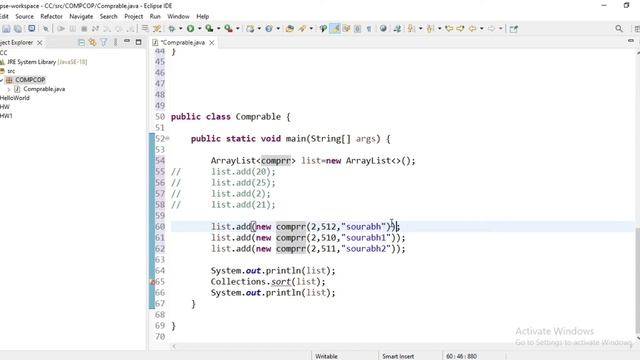This screenshot has height=360, width=640.
Task: Open the Run dropdown arrow
Action: pyautogui.click(x=200, y=29)
